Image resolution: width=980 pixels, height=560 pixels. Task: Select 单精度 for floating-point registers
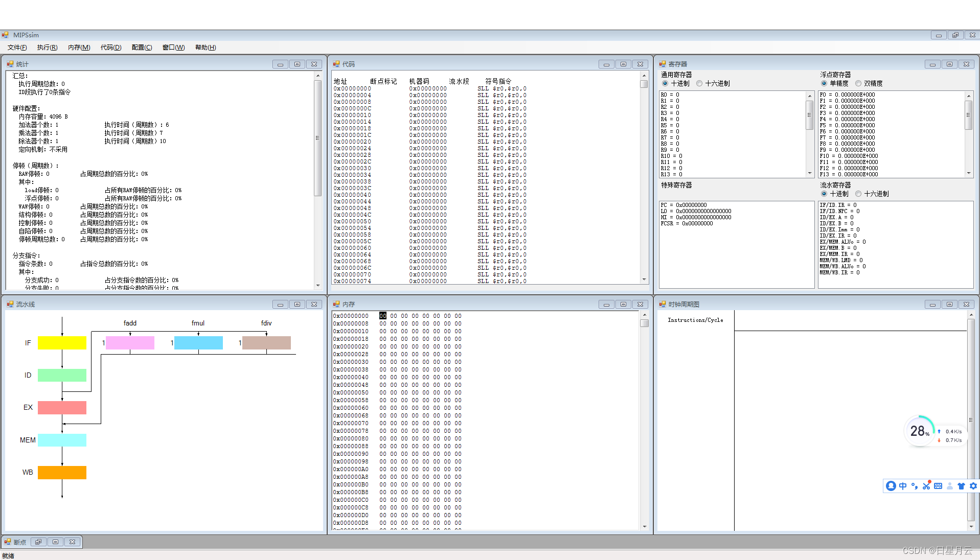pyautogui.click(x=824, y=83)
